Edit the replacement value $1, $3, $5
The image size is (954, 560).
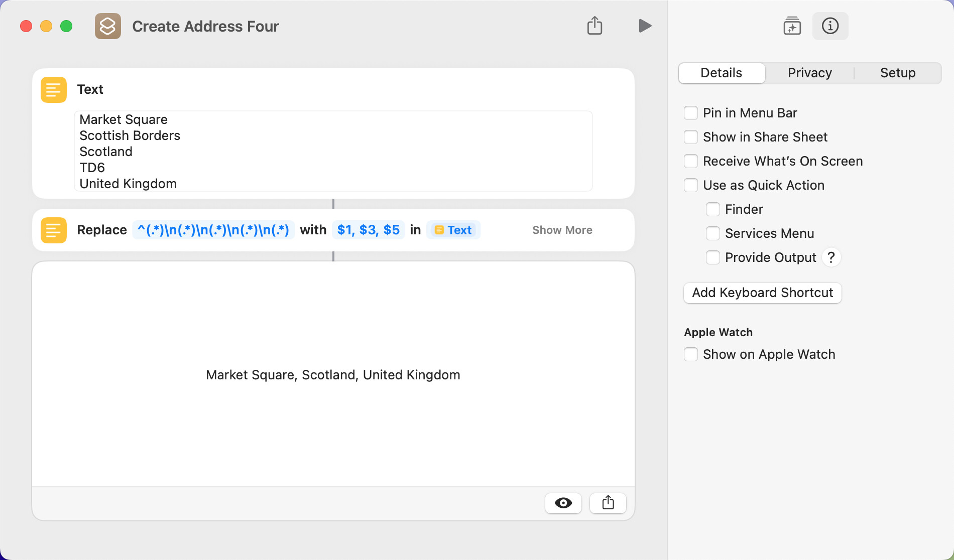(369, 230)
